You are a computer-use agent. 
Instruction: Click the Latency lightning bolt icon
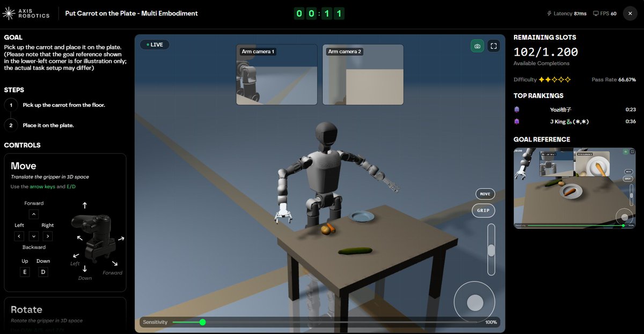point(549,13)
